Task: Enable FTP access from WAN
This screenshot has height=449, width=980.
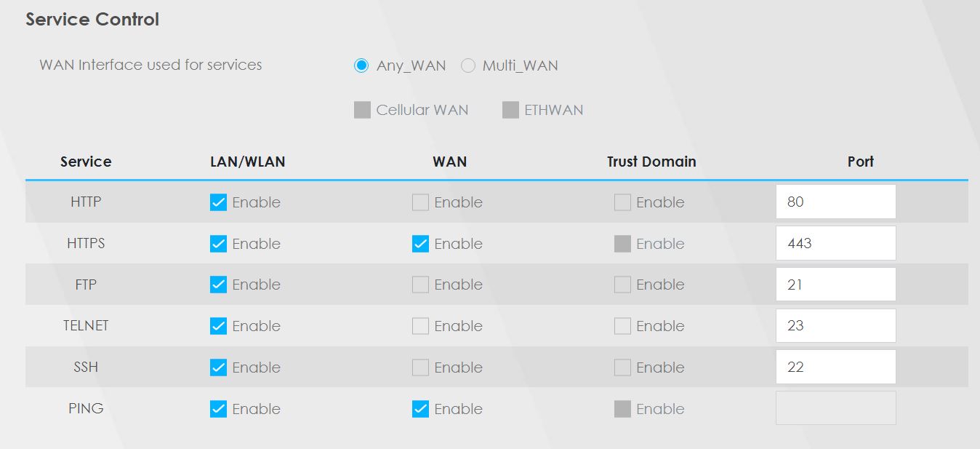Action: [x=420, y=285]
